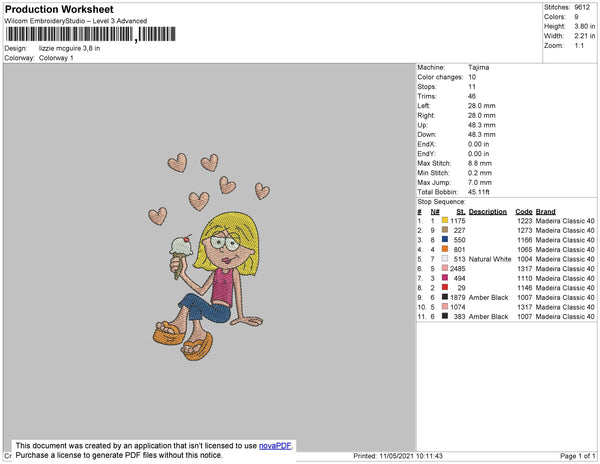This screenshot has width=600, height=464.
Task: Select thread code '1273' in stop 2
Action: tap(525, 230)
